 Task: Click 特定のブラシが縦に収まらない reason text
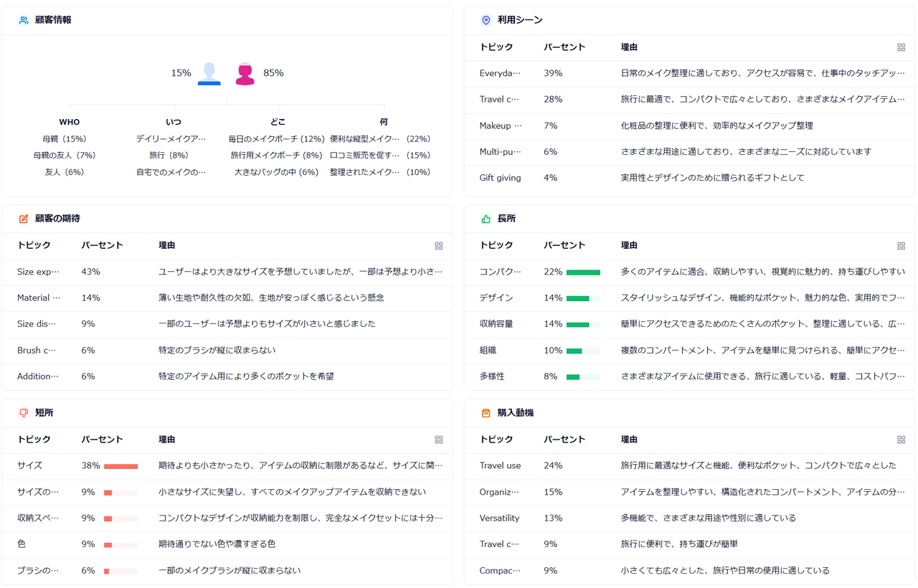coord(217,351)
